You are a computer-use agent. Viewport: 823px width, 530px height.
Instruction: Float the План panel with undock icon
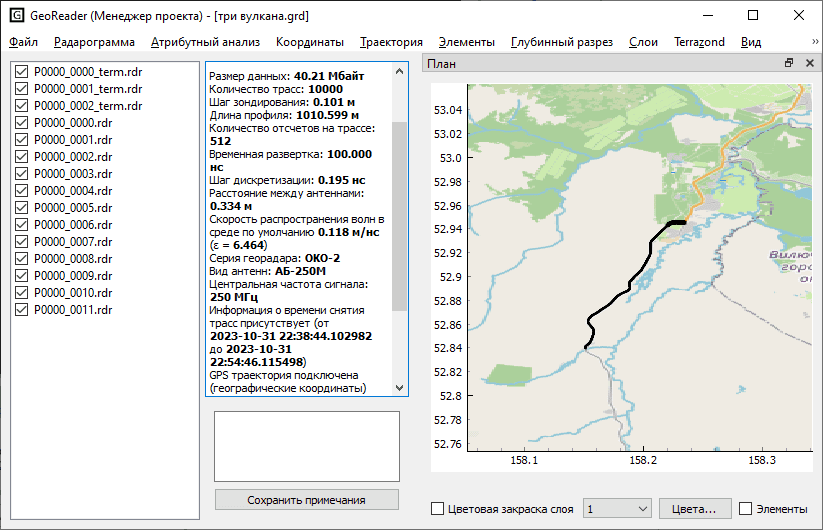click(x=789, y=63)
